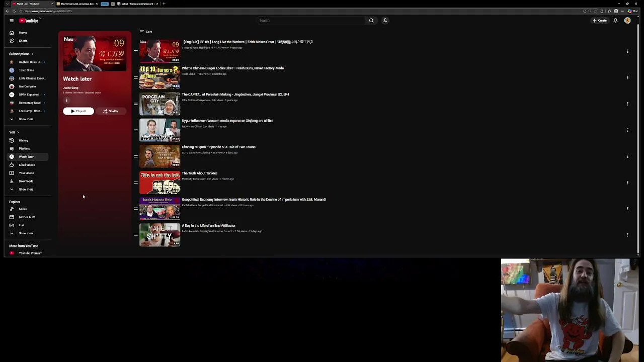Click the search magnifier button
The height and width of the screenshot is (362, 644).
coord(371,21)
